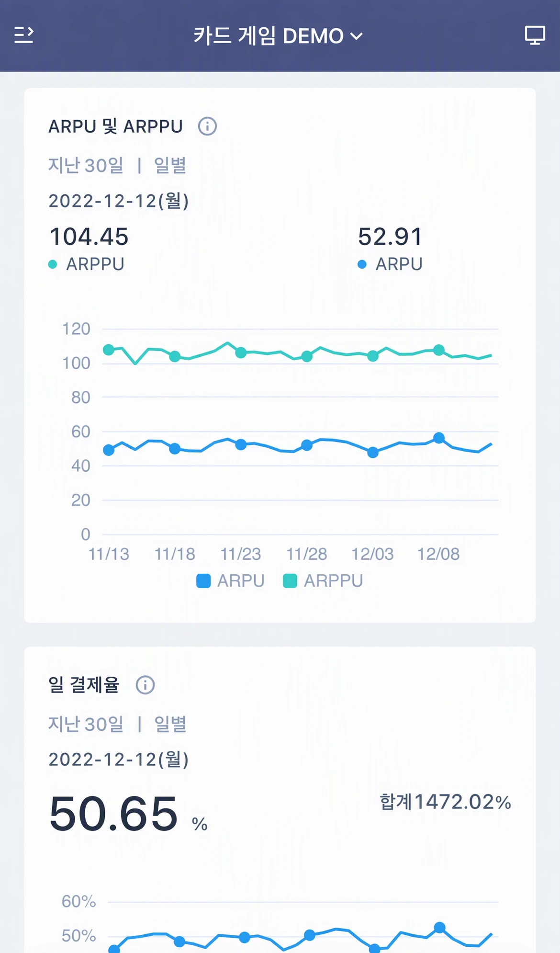The width and height of the screenshot is (560, 953).
Task: Change 일별 granularity in 일 결제율 card
Action: [170, 724]
